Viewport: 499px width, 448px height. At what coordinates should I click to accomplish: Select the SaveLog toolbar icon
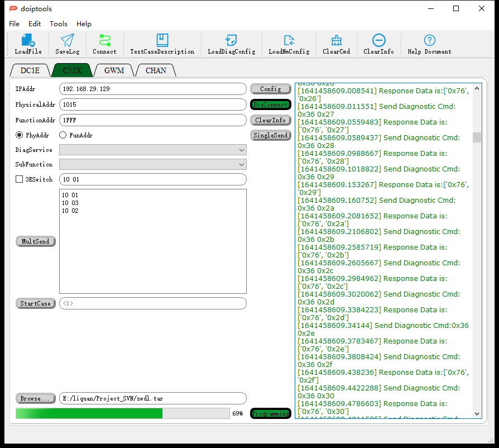[x=67, y=44]
